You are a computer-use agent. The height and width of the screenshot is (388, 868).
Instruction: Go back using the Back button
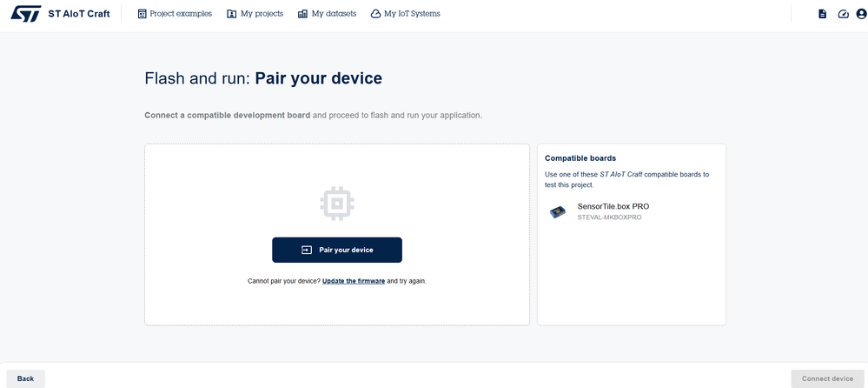[25, 378]
